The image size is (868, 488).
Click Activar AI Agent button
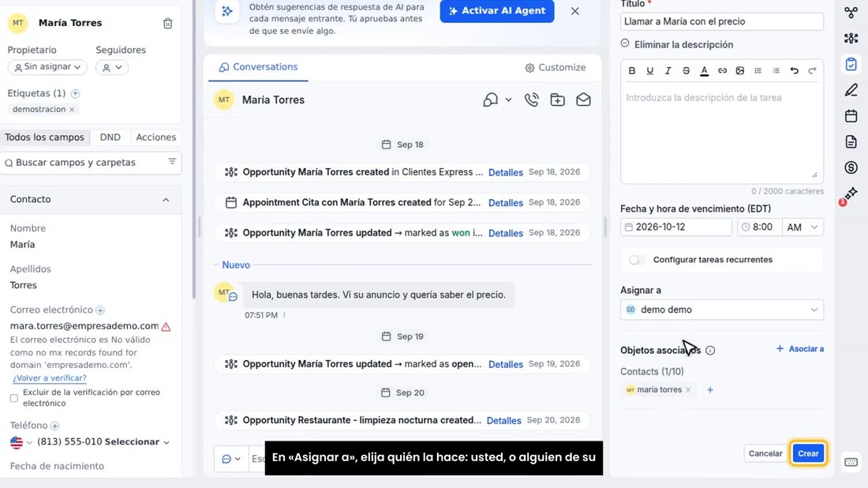tap(497, 11)
